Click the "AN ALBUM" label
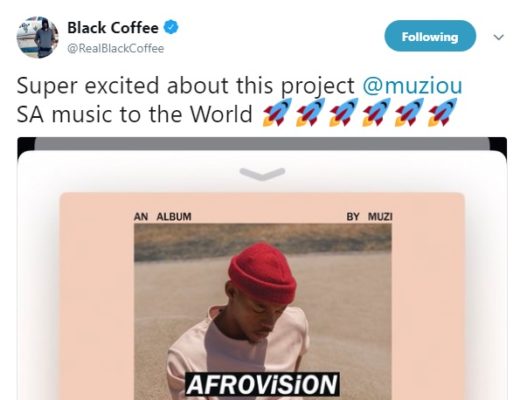The width and height of the screenshot is (520, 400). pyautogui.click(x=162, y=217)
